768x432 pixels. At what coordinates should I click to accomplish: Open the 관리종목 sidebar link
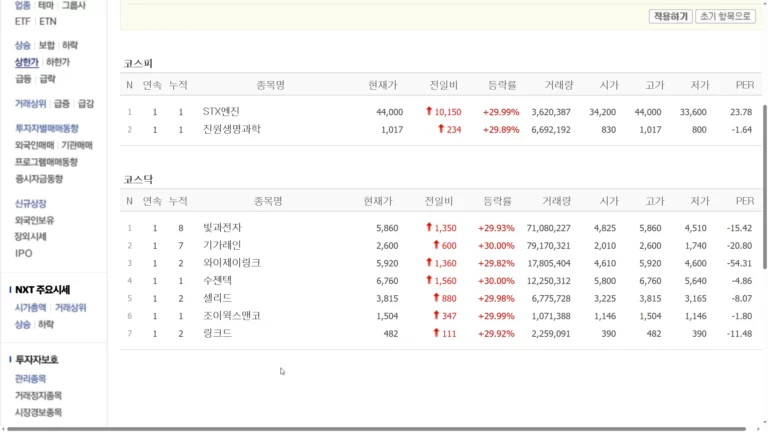30,379
